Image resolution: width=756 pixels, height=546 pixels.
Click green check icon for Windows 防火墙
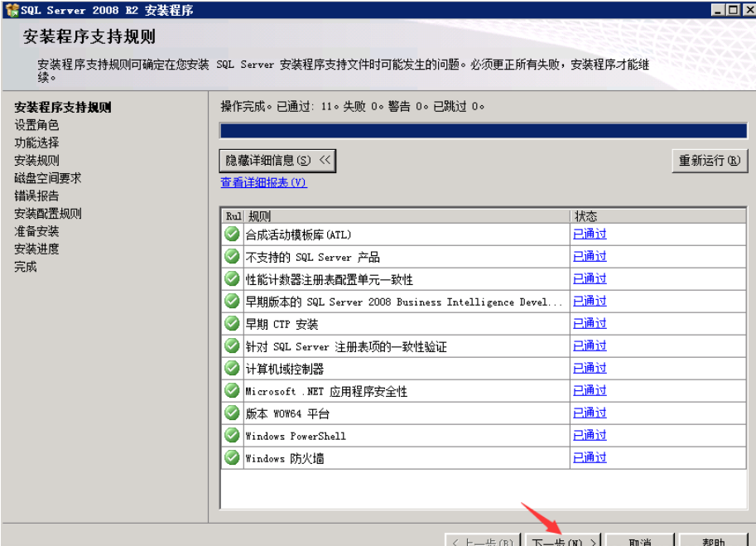click(232, 457)
